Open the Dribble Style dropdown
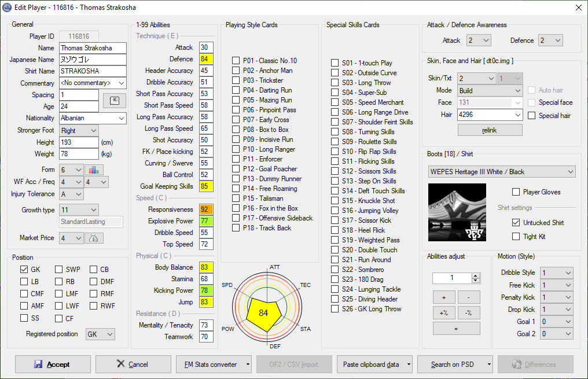This screenshot has height=379, width=588. click(557, 273)
